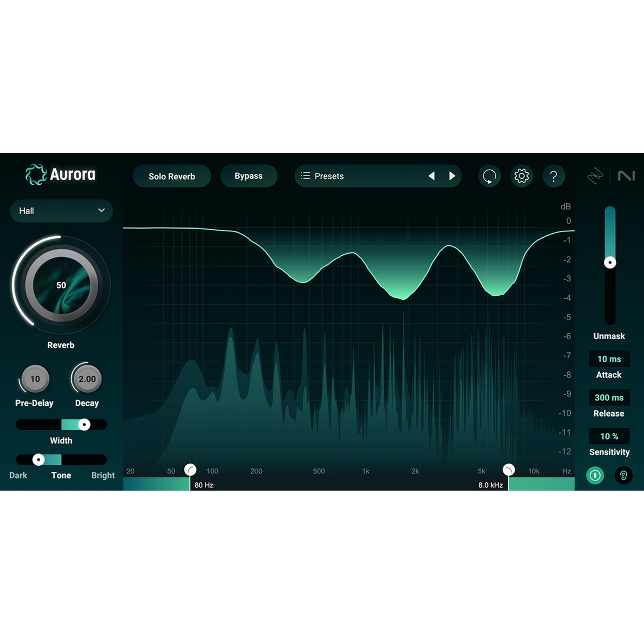Toggle Bypass button
Viewport: 644px width, 644px height.
pos(248,176)
